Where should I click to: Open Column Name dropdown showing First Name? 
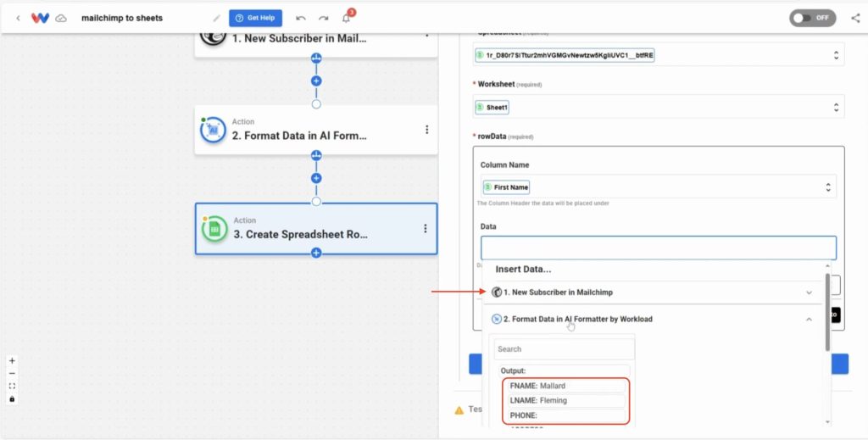pyautogui.click(x=658, y=187)
